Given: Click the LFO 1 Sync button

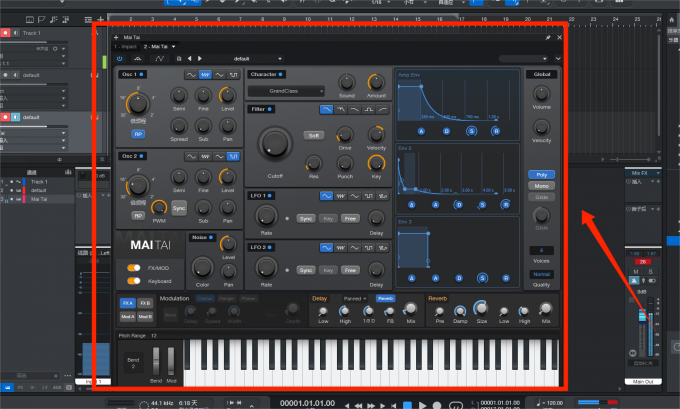Looking at the screenshot, I should click(306, 219).
